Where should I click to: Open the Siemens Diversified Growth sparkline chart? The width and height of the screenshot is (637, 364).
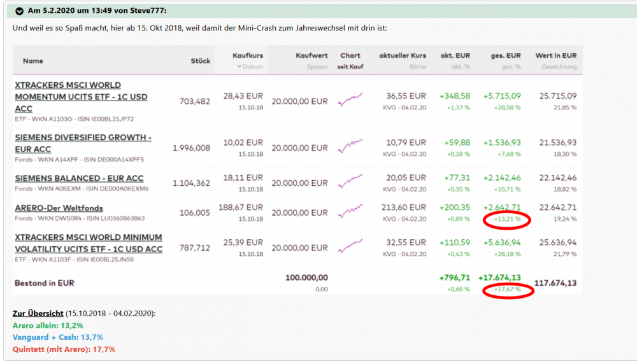[350, 146]
